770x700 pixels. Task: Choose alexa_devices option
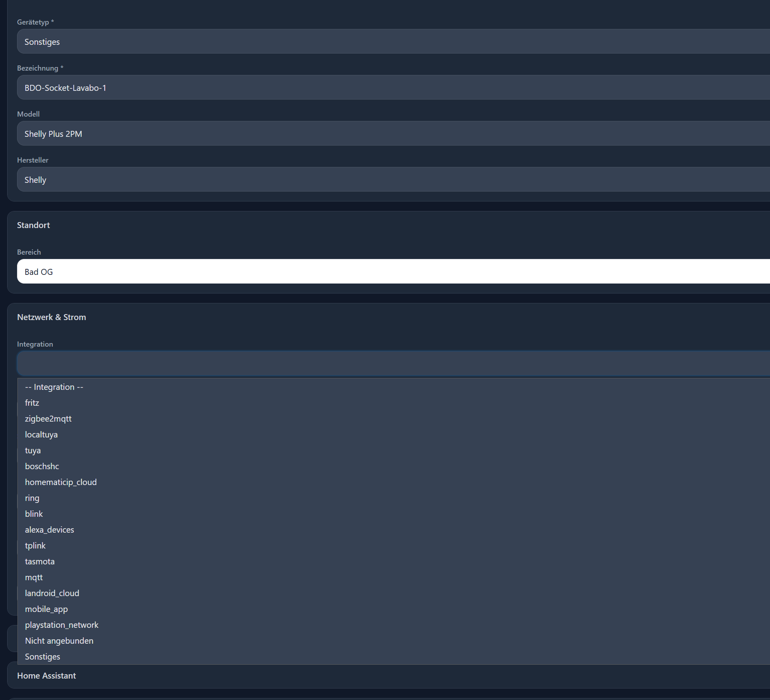(50, 530)
